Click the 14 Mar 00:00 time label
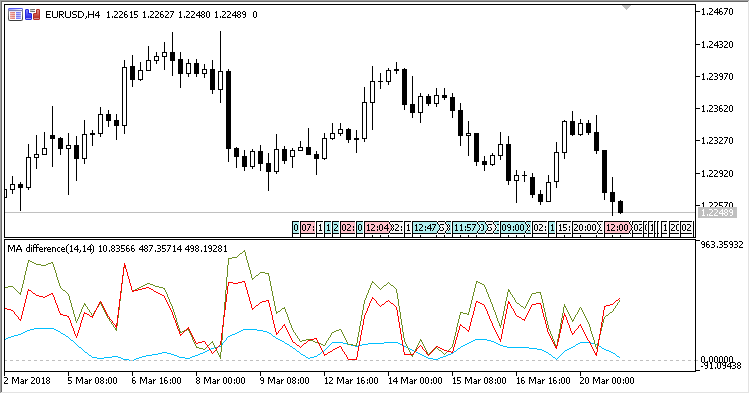750x394 pixels. (x=415, y=381)
